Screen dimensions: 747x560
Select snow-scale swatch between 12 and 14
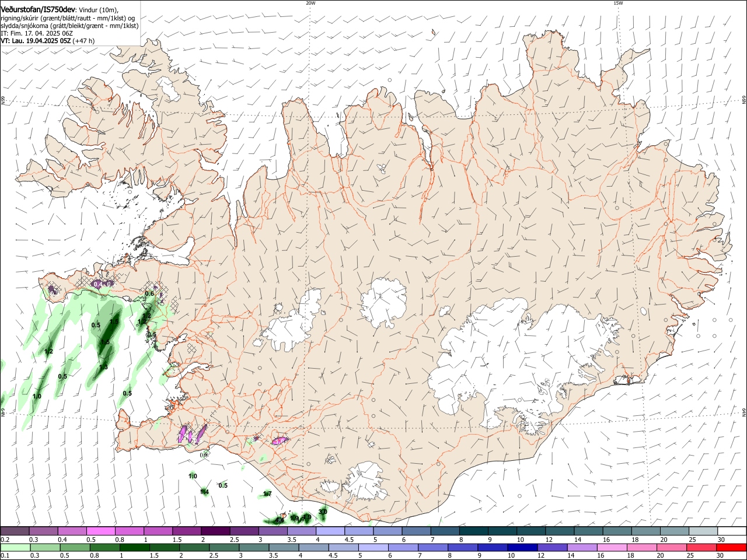(x=559, y=531)
